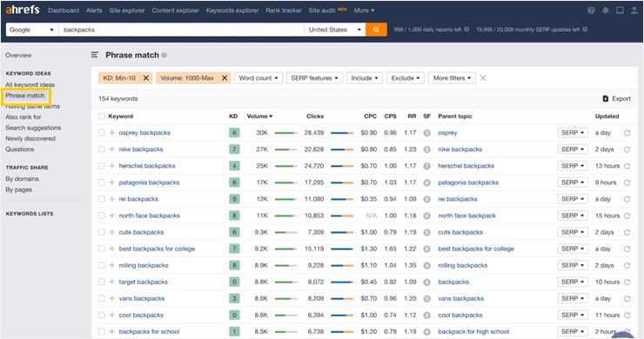Check the north face backpacks checkbox
This screenshot has height=339, width=644.
(x=102, y=216)
